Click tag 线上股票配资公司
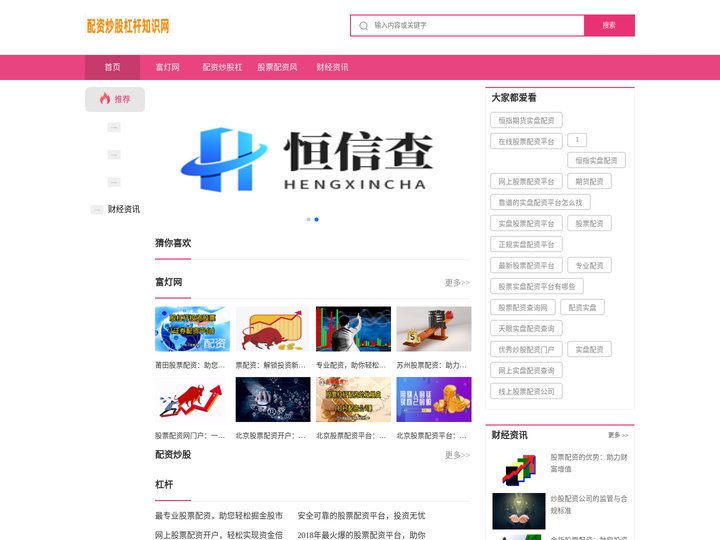 point(526,391)
